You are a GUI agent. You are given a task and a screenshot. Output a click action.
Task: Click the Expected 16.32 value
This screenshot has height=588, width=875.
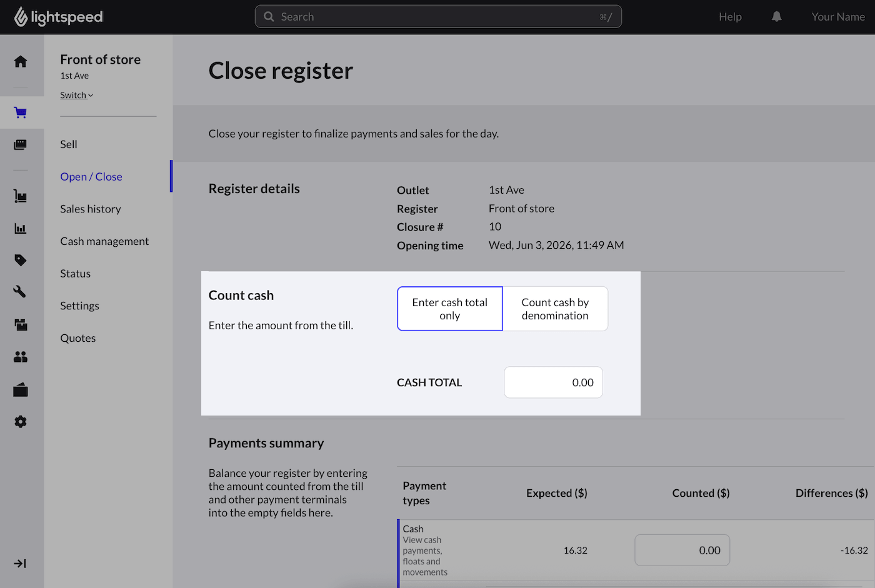[575, 551]
